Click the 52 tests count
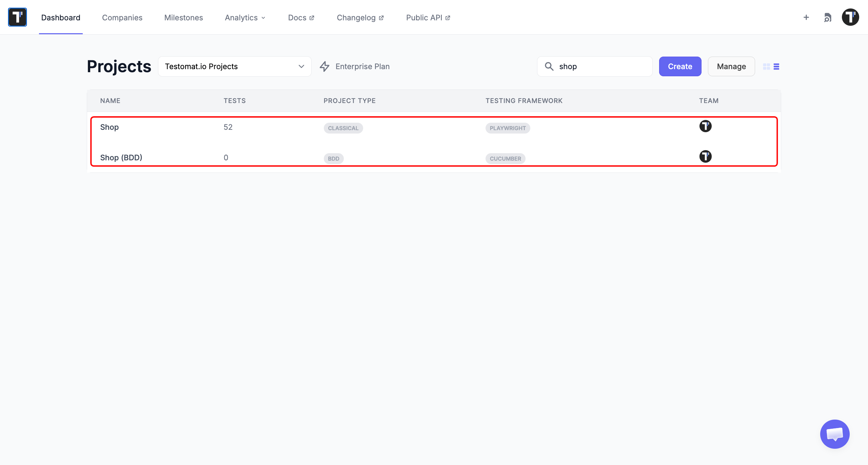Image resolution: width=868 pixels, height=465 pixels. point(228,127)
